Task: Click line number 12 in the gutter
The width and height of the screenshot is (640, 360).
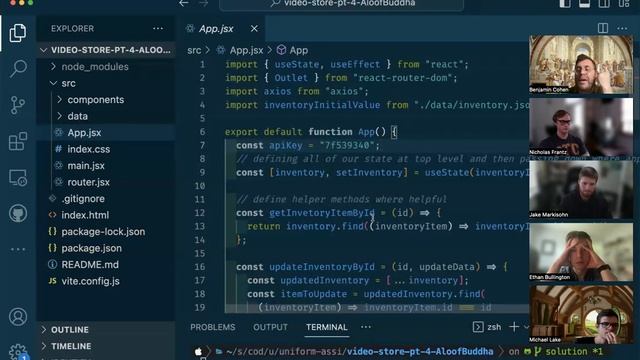Action: (x=200, y=213)
